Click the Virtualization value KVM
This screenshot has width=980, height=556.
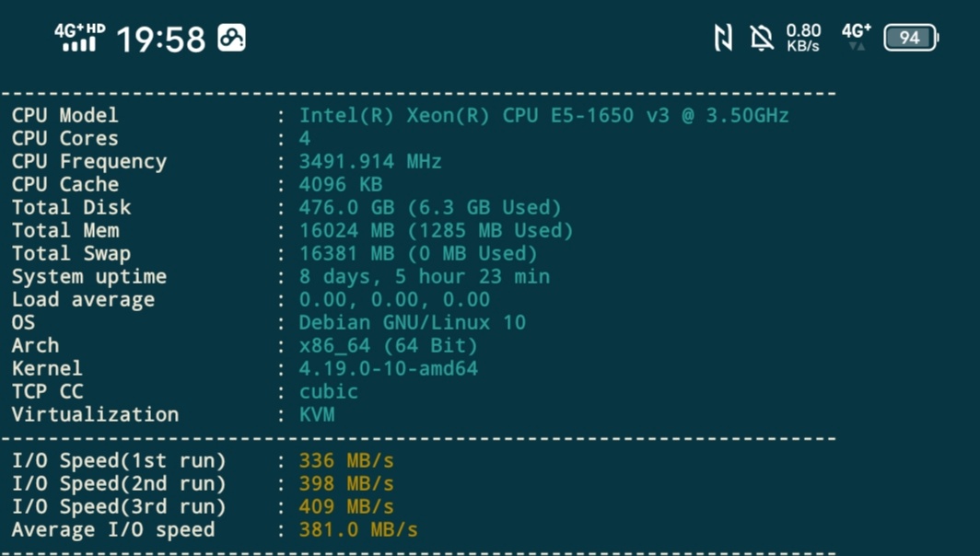tap(317, 415)
